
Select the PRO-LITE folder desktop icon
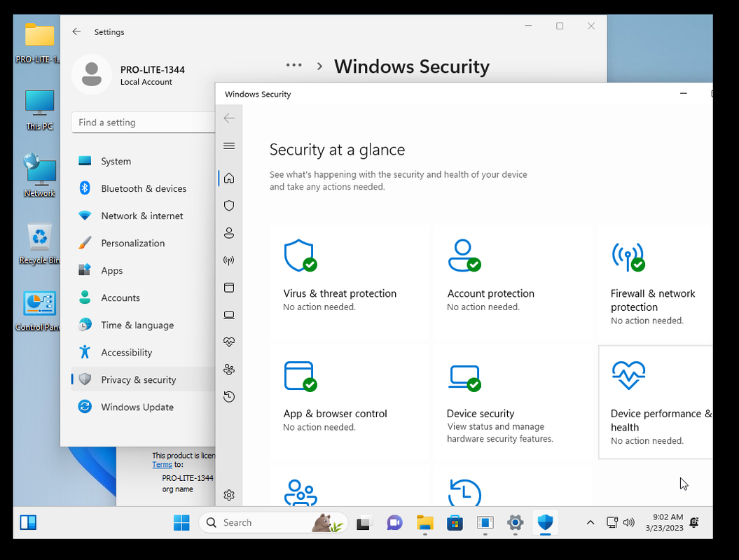point(39,43)
